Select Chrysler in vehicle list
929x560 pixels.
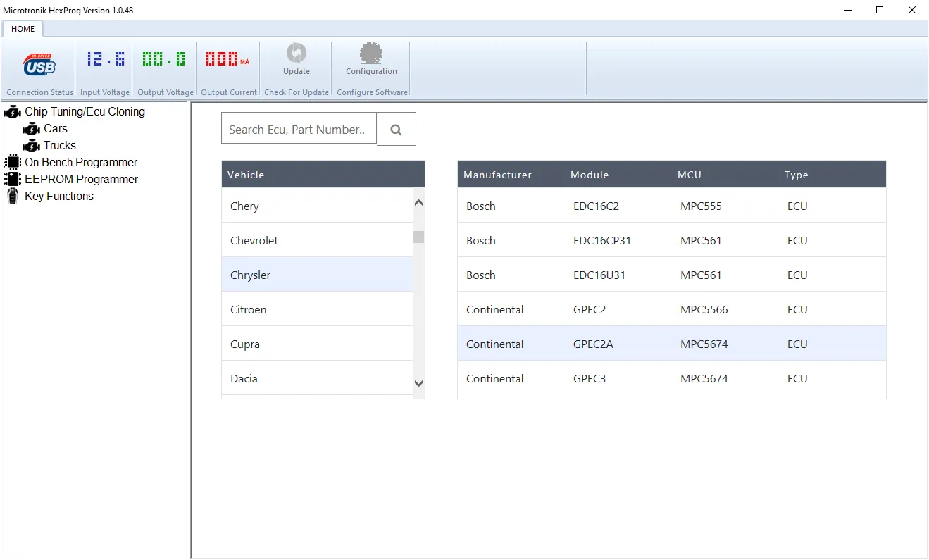point(317,275)
